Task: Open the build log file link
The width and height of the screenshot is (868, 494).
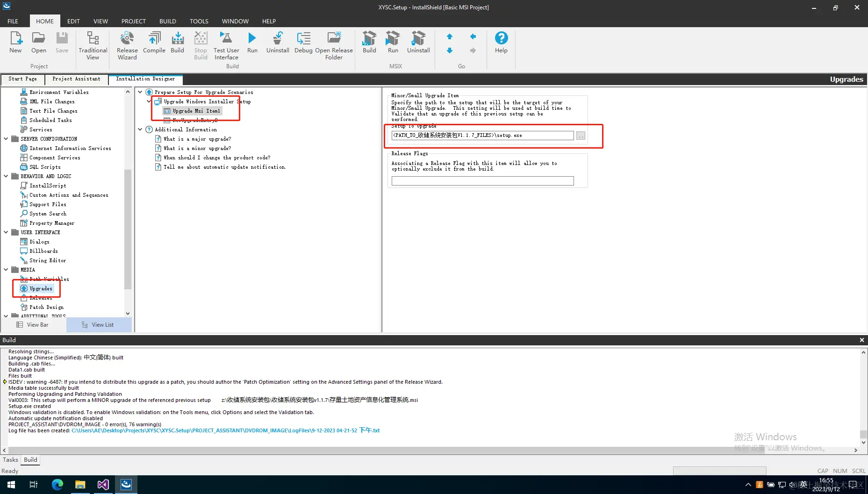Action: pos(225,430)
